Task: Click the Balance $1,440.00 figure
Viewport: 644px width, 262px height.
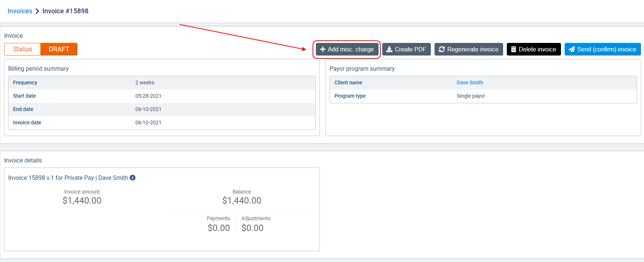Action: click(242, 201)
